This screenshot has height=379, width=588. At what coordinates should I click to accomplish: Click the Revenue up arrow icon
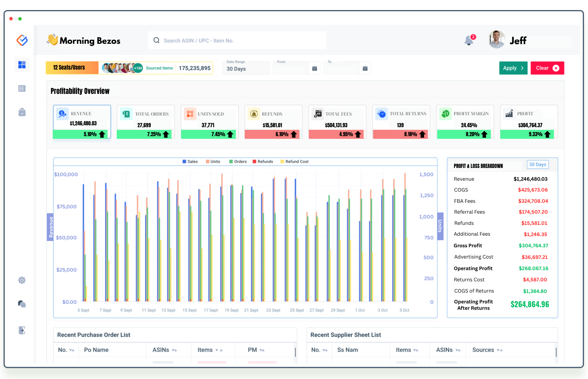(102, 134)
